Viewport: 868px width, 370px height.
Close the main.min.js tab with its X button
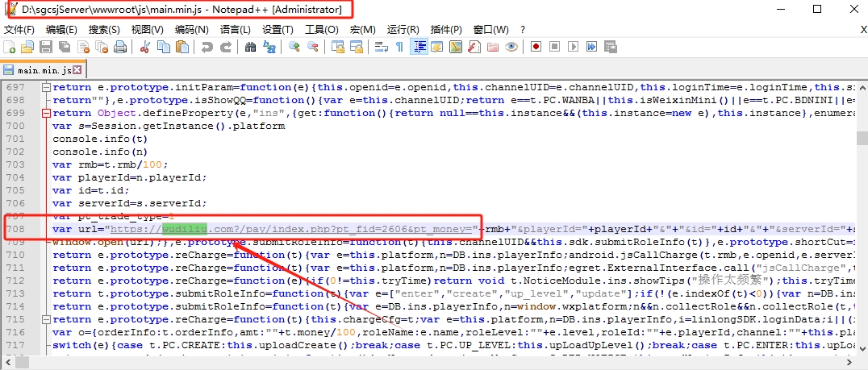(77, 69)
